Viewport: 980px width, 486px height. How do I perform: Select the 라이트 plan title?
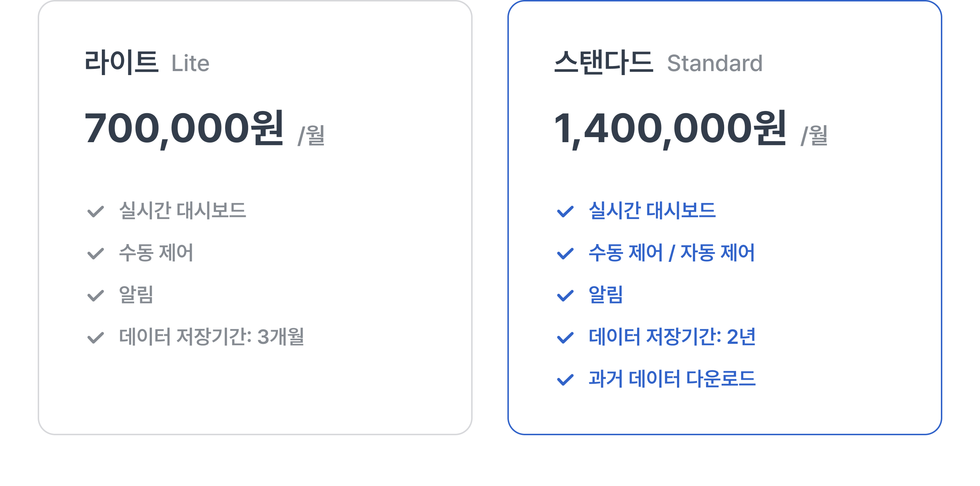(121, 62)
